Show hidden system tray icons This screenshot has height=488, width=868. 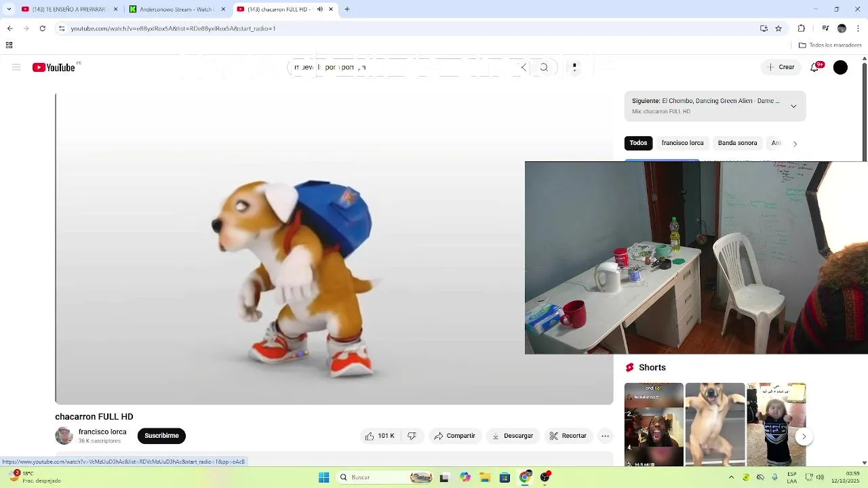731,477
